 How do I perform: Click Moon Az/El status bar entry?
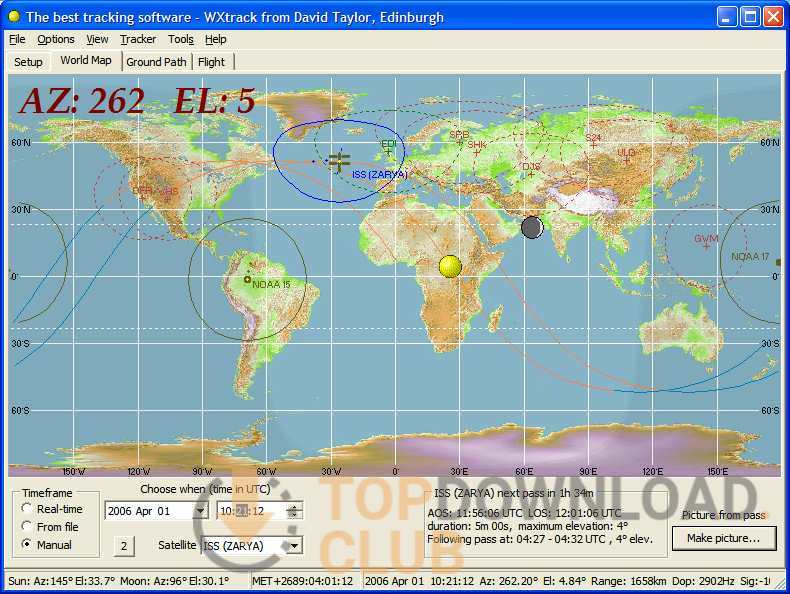point(175,581)
